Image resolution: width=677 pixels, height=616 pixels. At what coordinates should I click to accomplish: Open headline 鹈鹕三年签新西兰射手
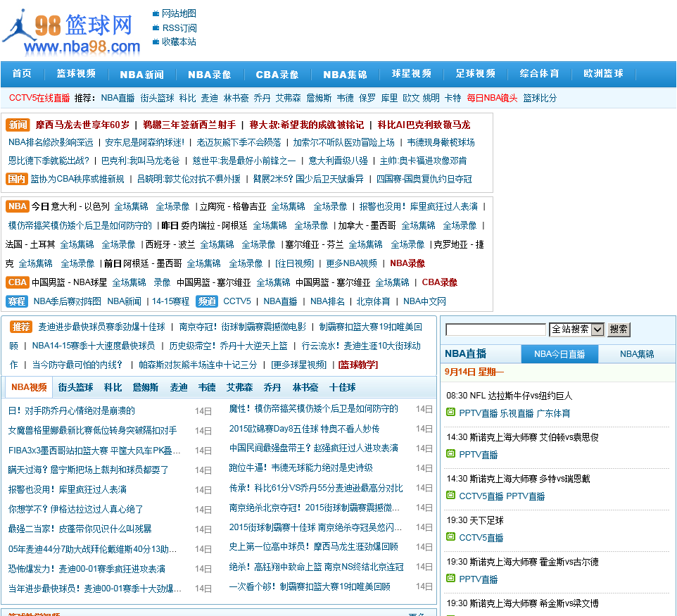[189, 125]
